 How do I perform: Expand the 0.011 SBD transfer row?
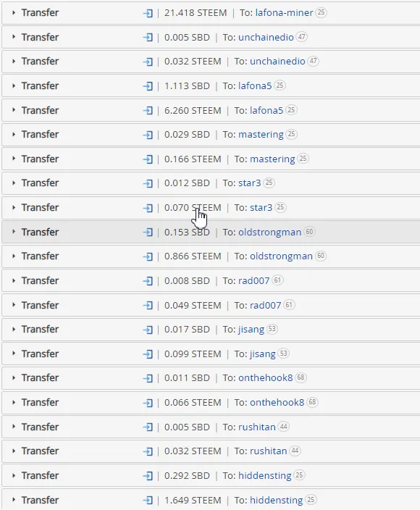(14, 378)
